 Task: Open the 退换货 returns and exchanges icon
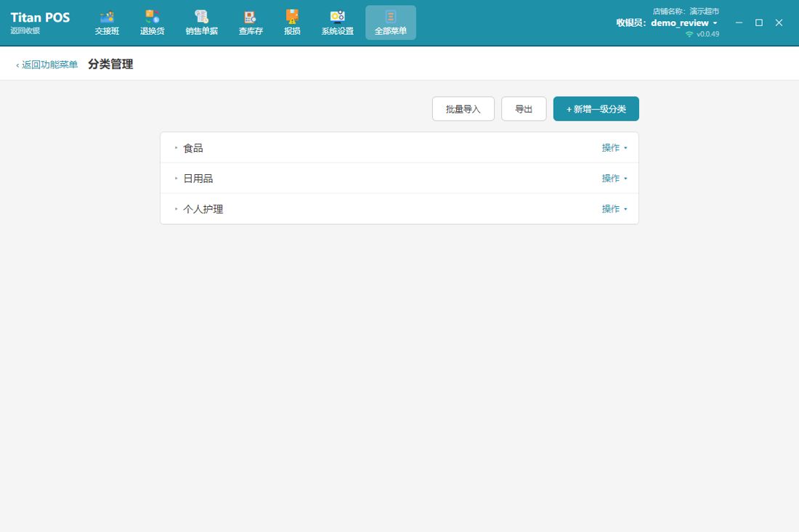coord(153,23)
